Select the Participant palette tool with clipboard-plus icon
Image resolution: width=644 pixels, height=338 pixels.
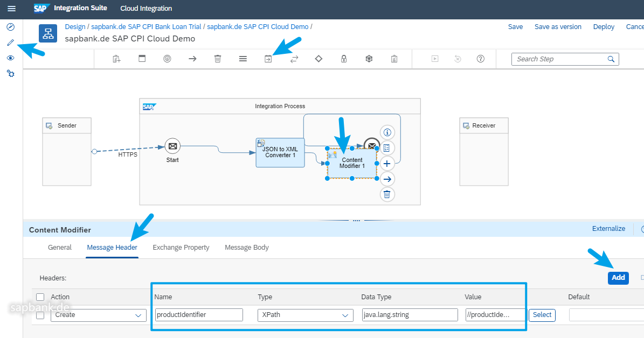point(116,59)
